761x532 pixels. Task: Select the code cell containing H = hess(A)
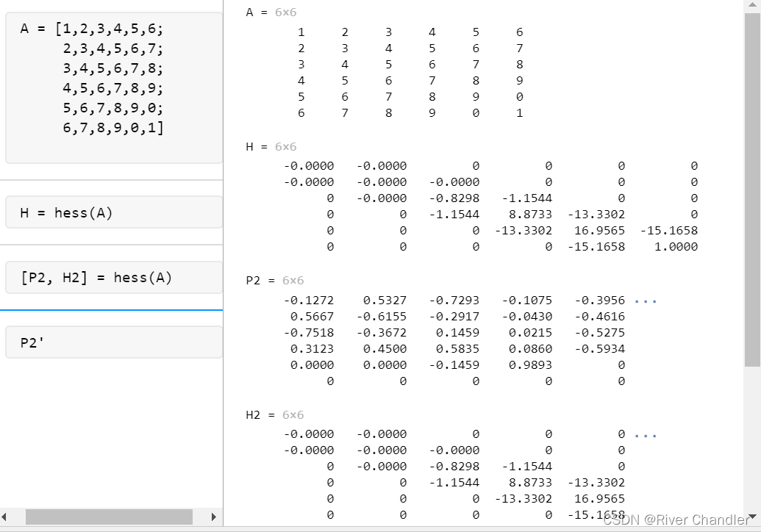[x=113, y=212]
